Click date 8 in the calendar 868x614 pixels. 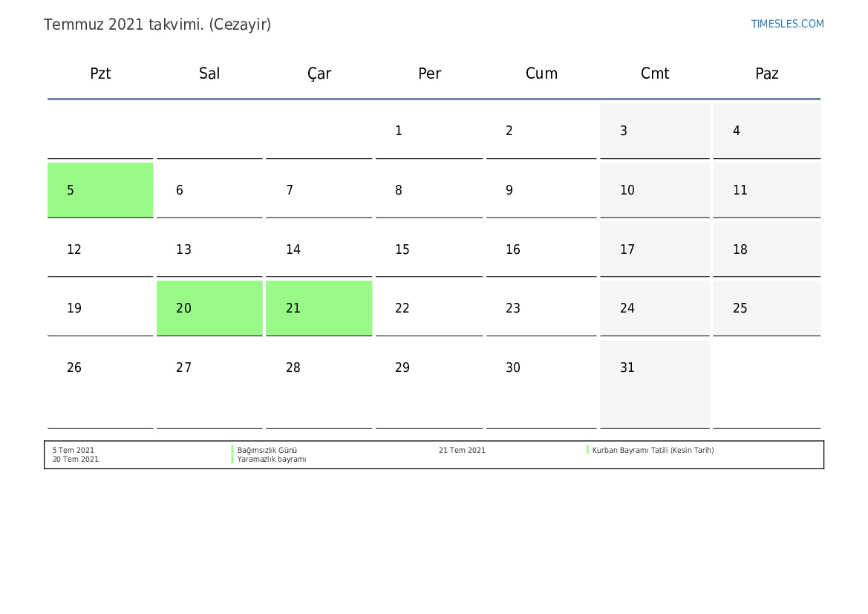click(x=429, y=190)
